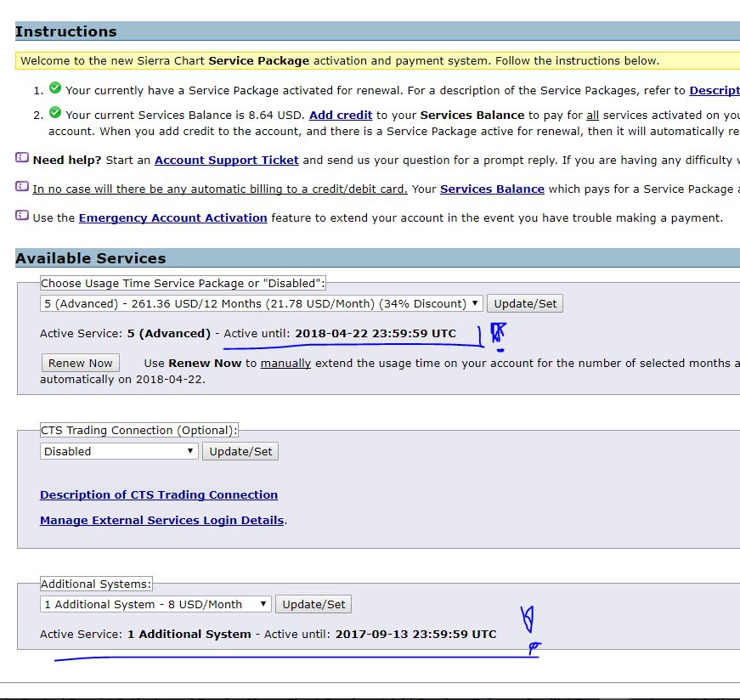Click the 'automatically on 2018-04-22' text
The height and width of the screenshot is (700, 740).
pos(122,380)
